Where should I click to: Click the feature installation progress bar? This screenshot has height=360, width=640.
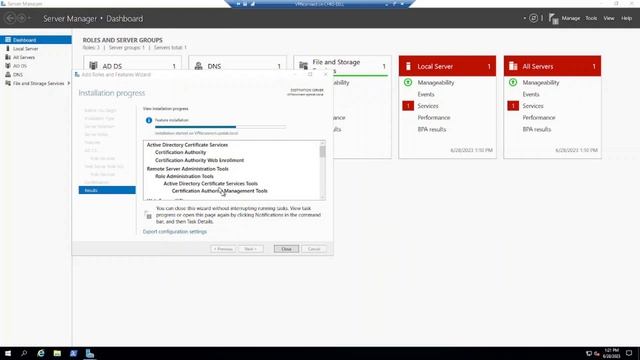(220, 127)
